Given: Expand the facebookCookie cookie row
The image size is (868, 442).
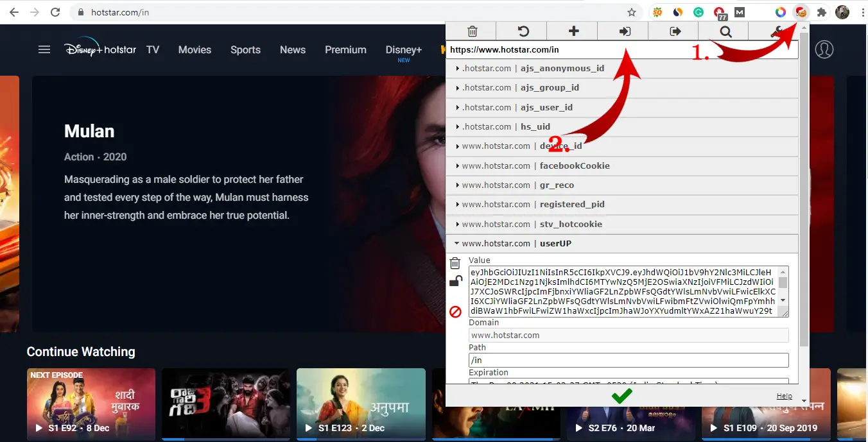Looking at the screenshot, I should [622, 166].
